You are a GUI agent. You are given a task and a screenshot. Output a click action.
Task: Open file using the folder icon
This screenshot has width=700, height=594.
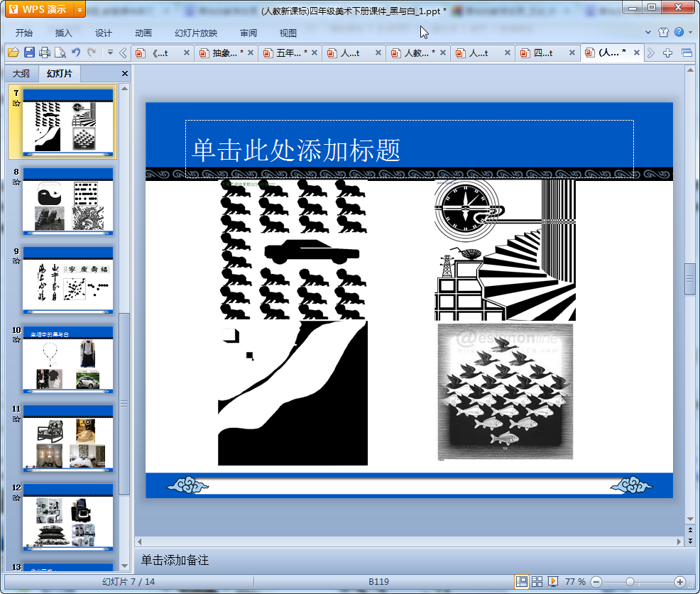13,53
